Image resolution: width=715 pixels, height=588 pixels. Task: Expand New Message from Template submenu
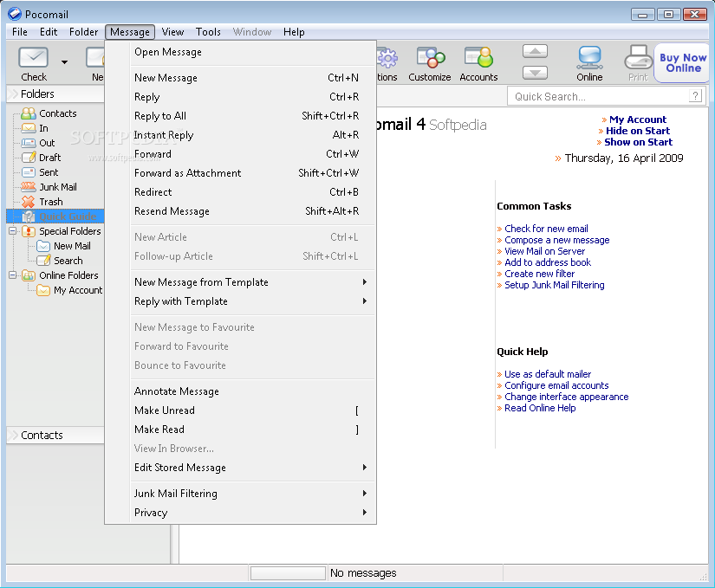click(x=364, y=282)
